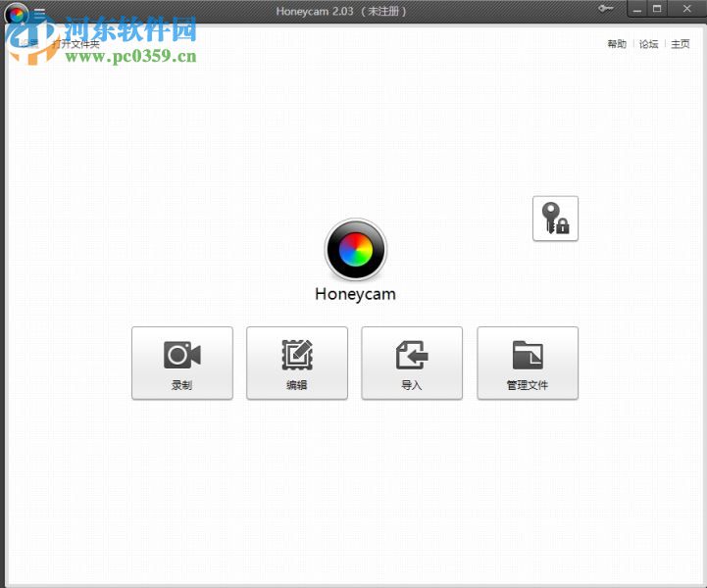Maximize the Honeycam window
707x588 pixels.
click(x=657, y=9)
